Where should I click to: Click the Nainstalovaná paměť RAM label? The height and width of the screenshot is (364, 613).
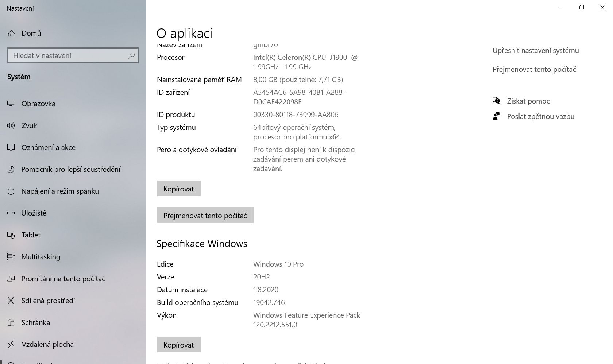[x=199, y=80]
